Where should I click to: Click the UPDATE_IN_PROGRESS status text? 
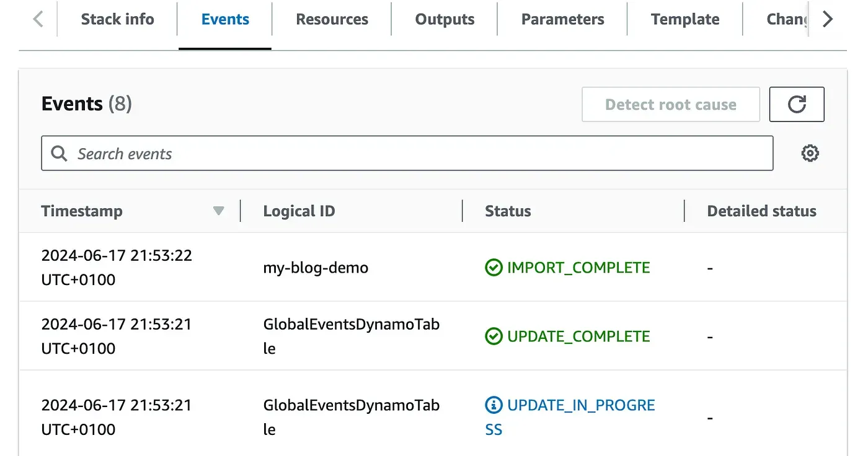click(570, 417)
